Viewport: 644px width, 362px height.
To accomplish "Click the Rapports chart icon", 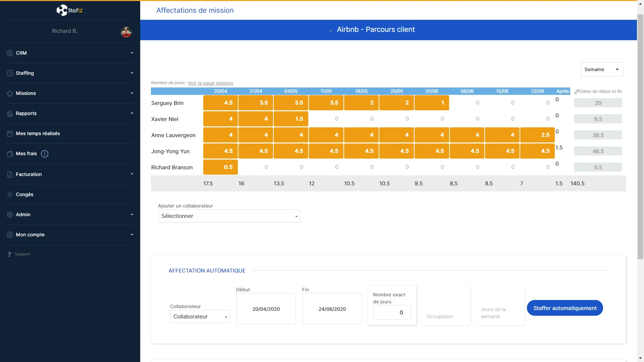I will pos(10,113).
